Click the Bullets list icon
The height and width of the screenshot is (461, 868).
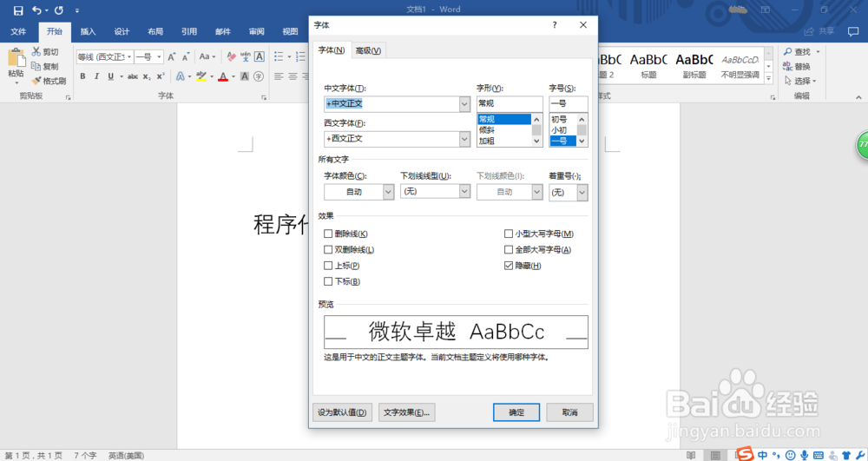tap(279, 56)
